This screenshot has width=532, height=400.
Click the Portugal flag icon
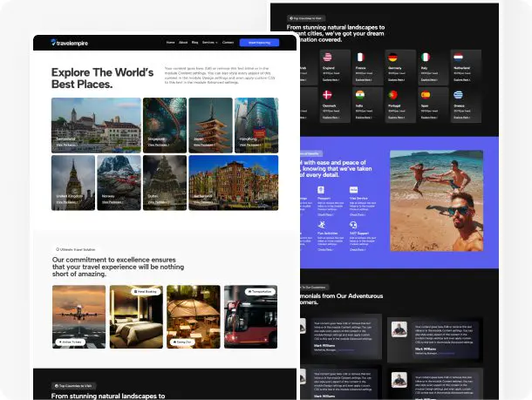pos(392,94)
